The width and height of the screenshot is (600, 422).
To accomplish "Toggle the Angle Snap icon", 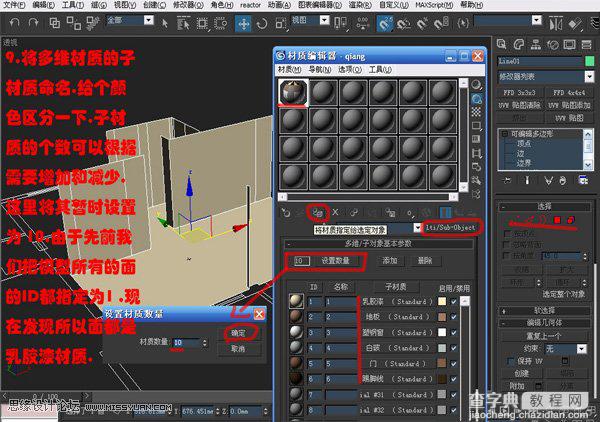I will (x=403, y=24).
